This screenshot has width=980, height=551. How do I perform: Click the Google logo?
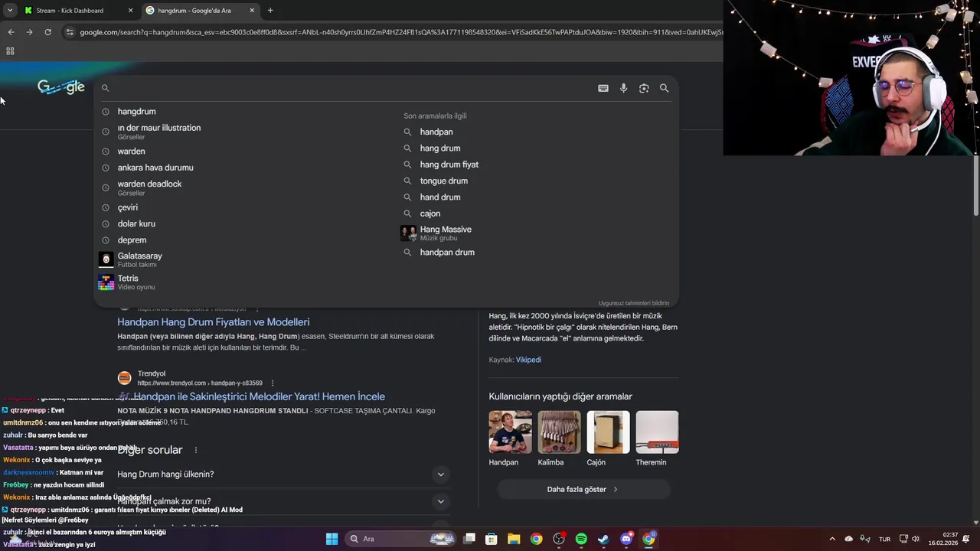click(61, 87)
